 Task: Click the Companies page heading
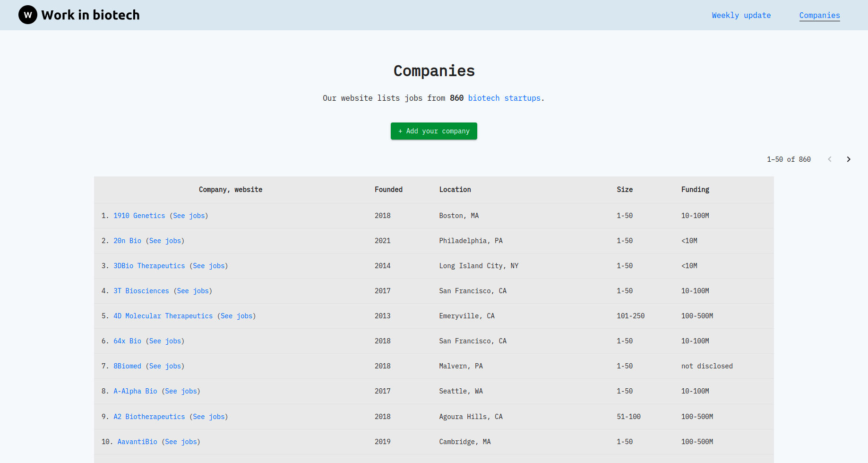click(x=434, y=71)
